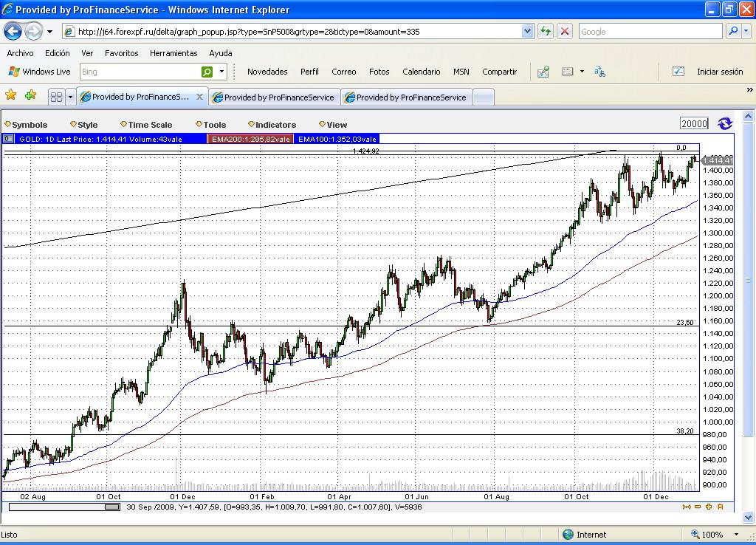The height and width of the screenshot is (545, 756).
Task: Switch to the second ProFinanceService tab
Action: tap(275, 97)
